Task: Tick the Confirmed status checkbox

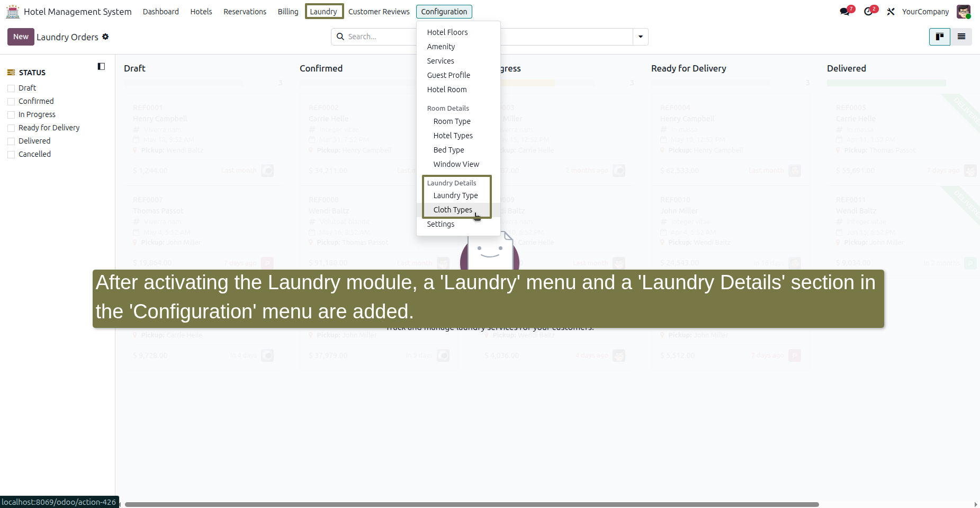Action: point(11,102)
